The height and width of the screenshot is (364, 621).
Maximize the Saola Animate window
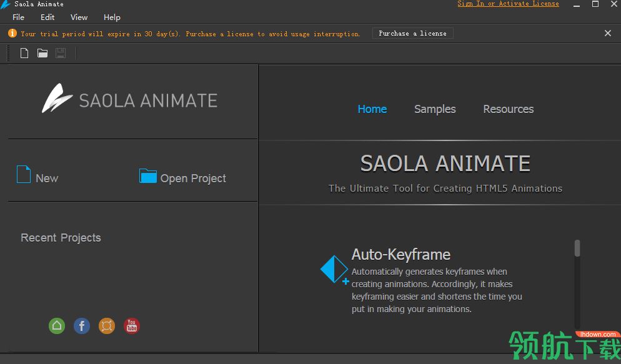pyautogui.click(x=595, y=4)
